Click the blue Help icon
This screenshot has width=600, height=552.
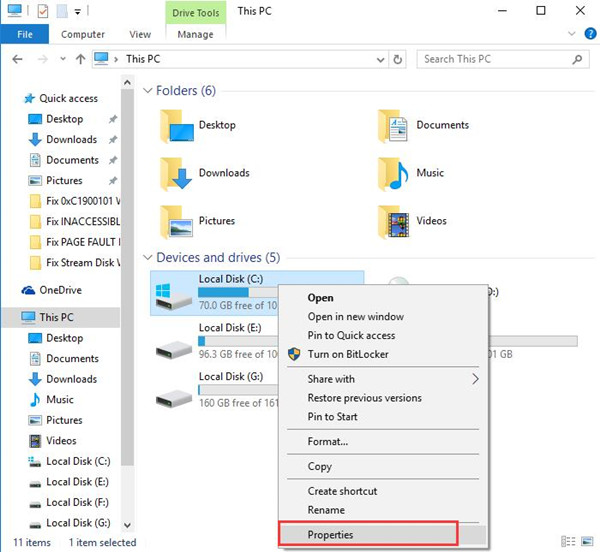pyautogui.click(x=590, y=34)
